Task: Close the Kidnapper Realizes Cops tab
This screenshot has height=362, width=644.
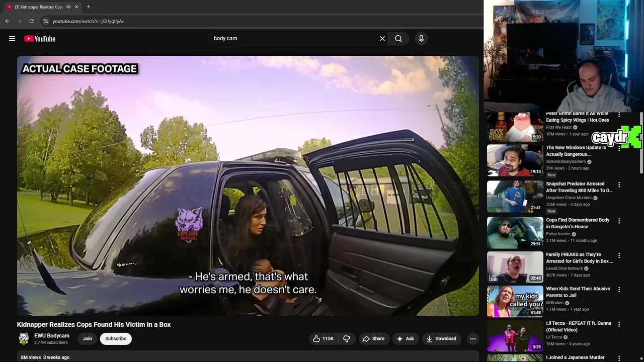Action: 76,7
